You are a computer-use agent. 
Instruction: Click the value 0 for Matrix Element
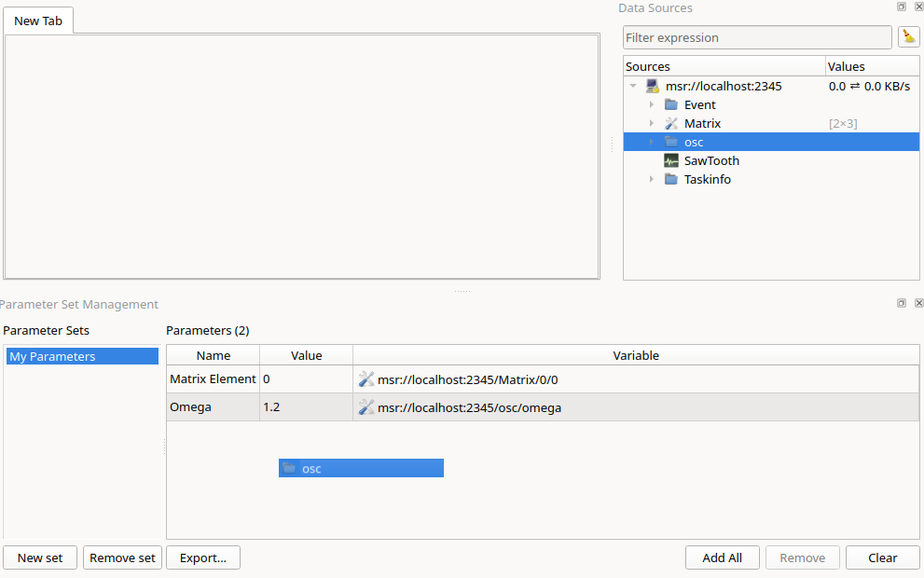(306, 378)
